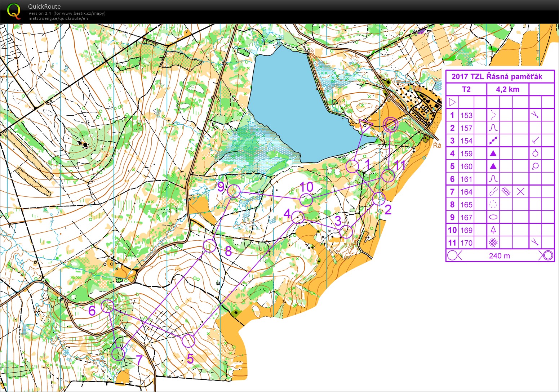Select control circle 6 on the course
Viewport: 559px width, 392px height.
click(x=107, y=306)
